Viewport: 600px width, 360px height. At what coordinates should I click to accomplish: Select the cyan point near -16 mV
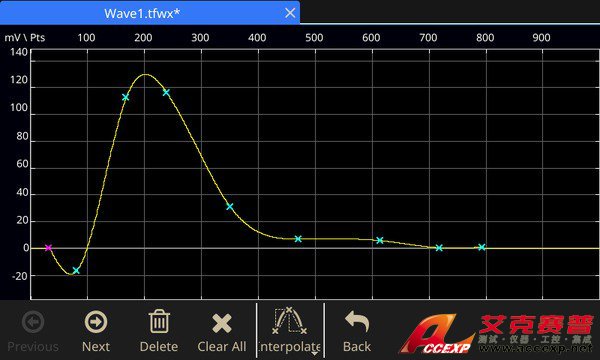pos(76,270)
